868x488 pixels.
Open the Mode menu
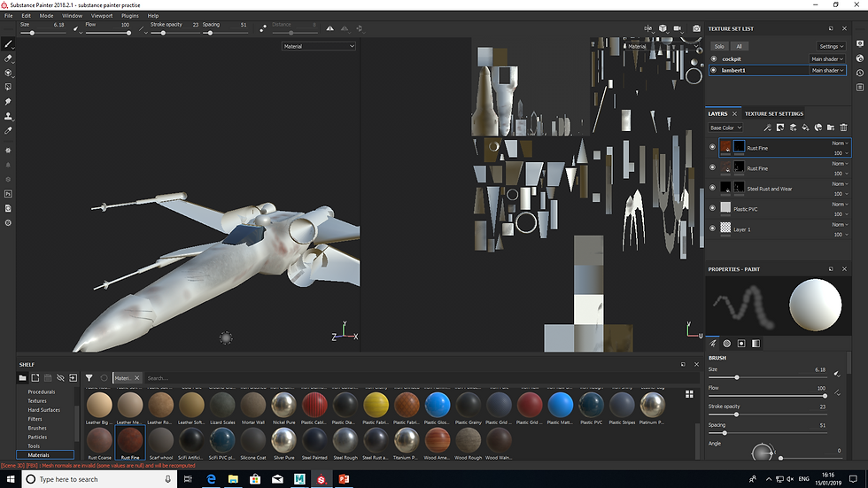click(x=46, y=15)
